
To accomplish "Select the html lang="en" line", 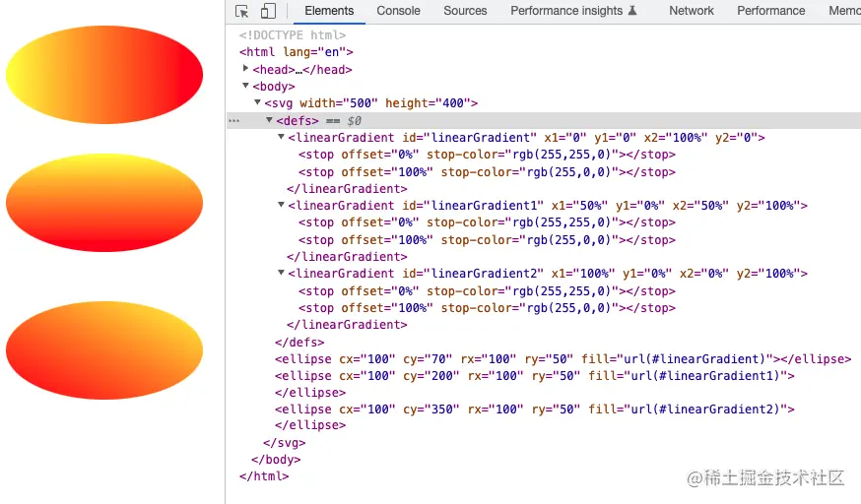I will click(296, 52).
